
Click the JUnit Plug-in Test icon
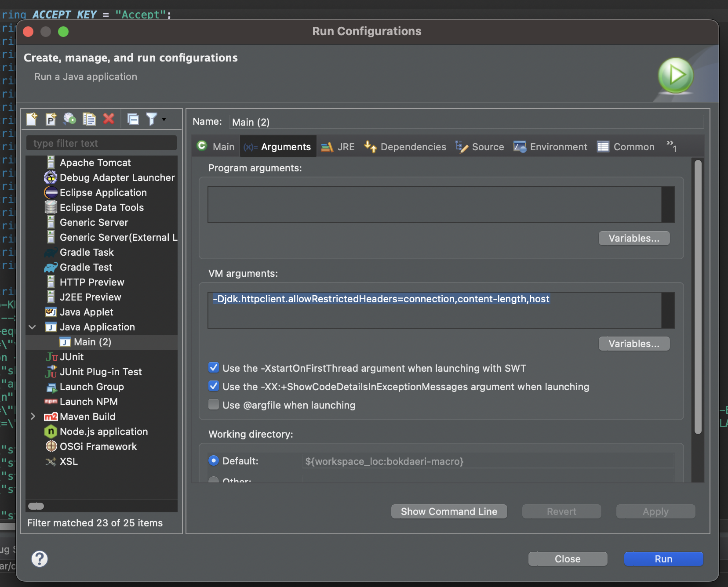click(x=51, y=372)
